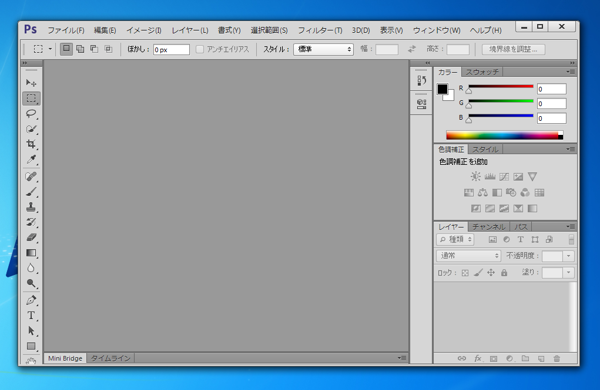Click the R red color slider
This screenshot has width=600, height=390.
click(501, 88)
